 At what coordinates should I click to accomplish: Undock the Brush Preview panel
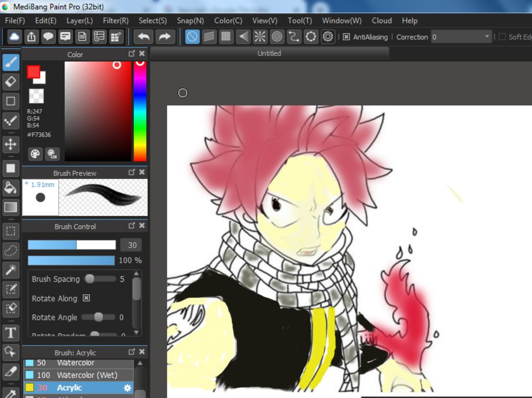(131, 173)
